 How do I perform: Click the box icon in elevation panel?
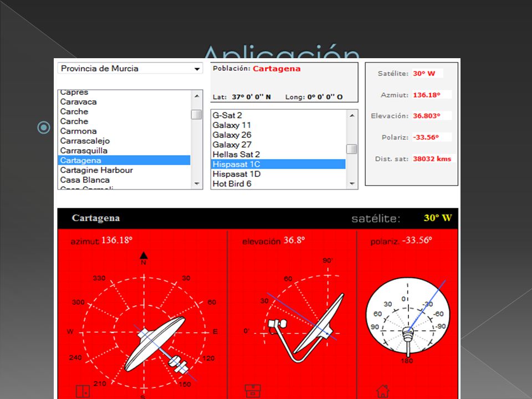tap(253, 391)
